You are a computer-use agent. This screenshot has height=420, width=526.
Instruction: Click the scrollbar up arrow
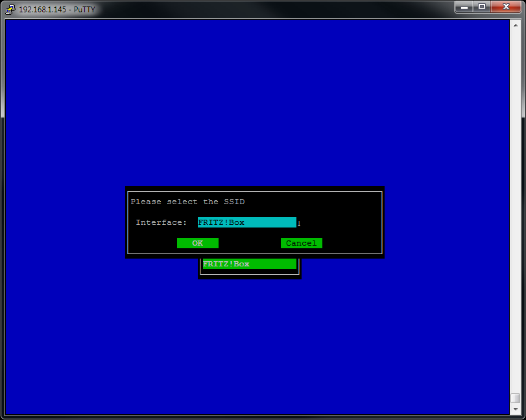pyautogui.click(x=515, y=25)
